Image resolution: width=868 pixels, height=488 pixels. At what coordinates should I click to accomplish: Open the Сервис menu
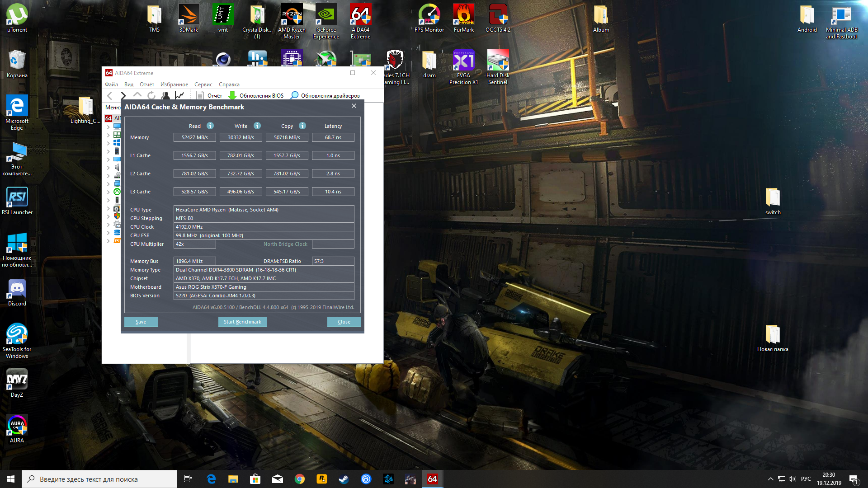pyautogui.click(x=203, y=84)
